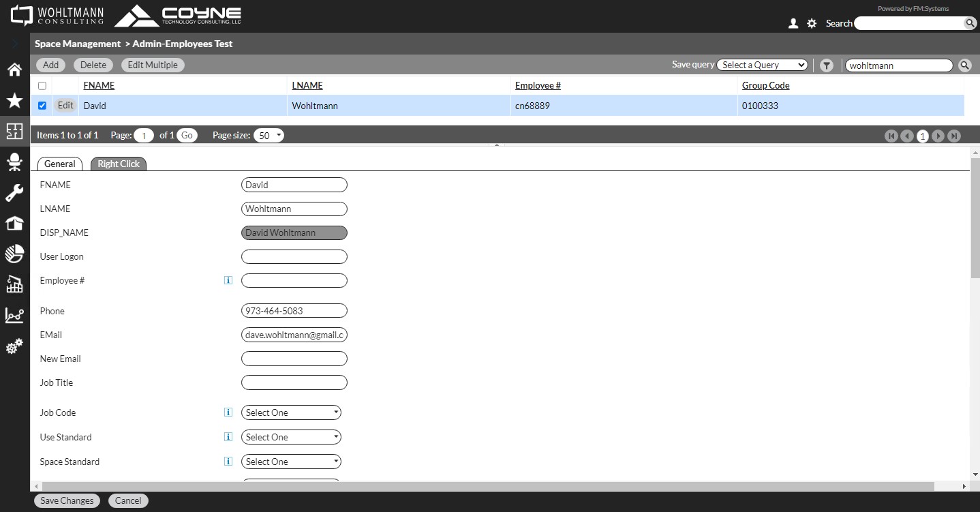Uncheck the David Wohltmann row checkbox
The image size is (980, 512).
42,106
